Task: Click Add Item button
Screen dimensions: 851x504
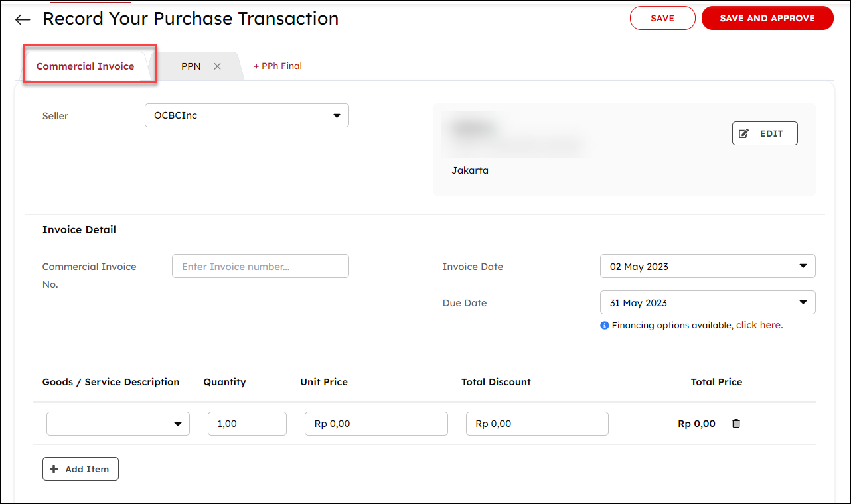Action: pyautogui.click(x=80, y=469)
